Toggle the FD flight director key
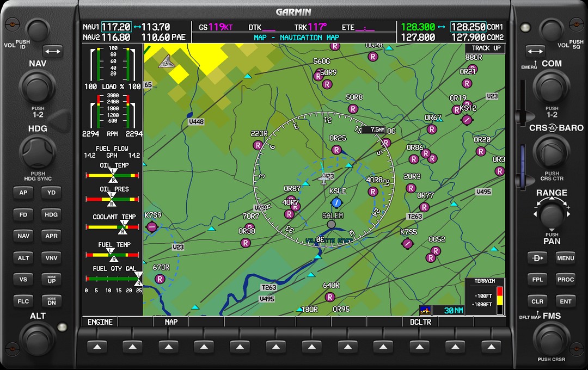Screen dimensions: 588x370 23,215
